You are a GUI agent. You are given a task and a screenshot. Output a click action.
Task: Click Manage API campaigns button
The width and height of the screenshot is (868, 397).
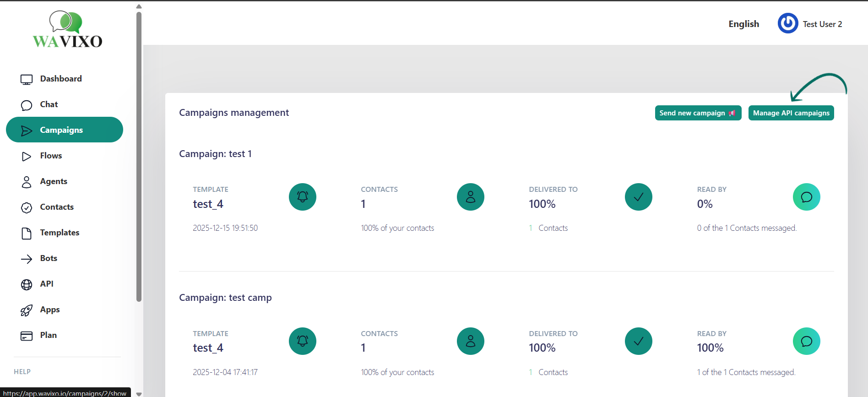tap(791, 113)
